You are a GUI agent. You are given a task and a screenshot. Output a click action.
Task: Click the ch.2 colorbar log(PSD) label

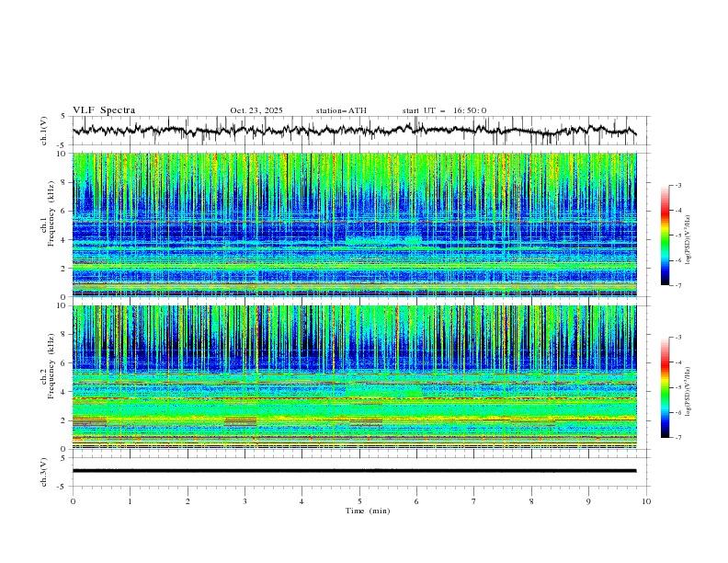[689, 392]
